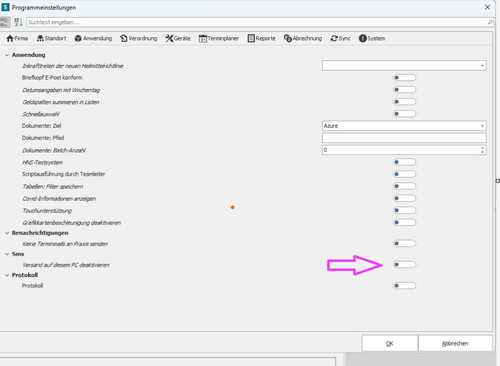Click the OK button
This screenshot has height=366, width=500.
tap(390, 343)
